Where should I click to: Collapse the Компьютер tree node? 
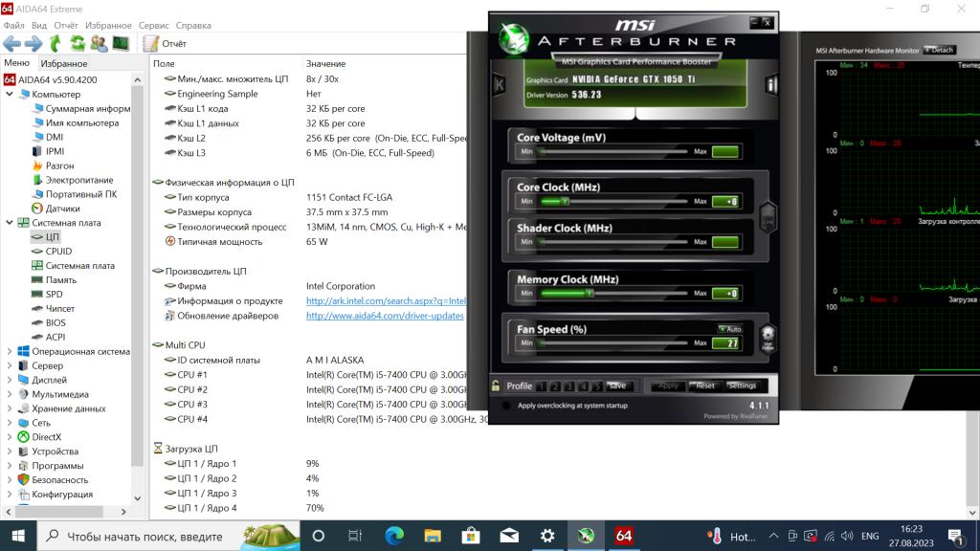pyautogui.click(x=11, y=95)
